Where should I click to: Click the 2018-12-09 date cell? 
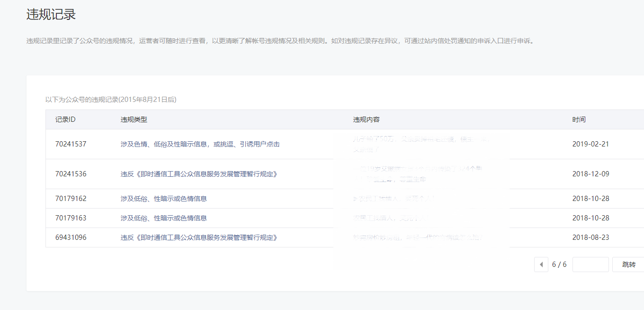tap(590, 174)
